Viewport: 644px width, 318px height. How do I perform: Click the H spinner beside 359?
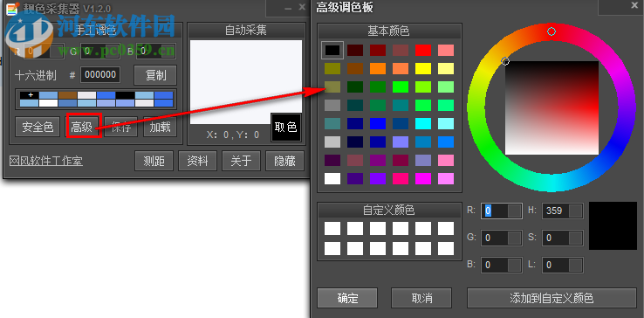pos(576,211)
